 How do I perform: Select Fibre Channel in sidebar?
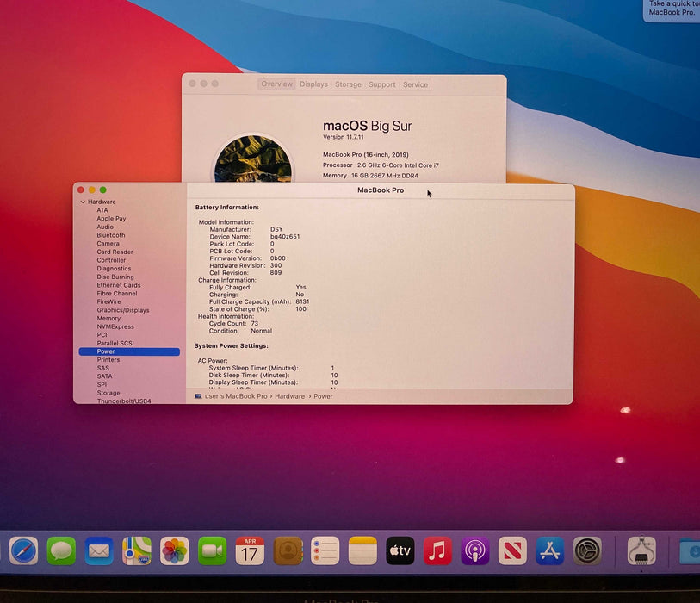click(117, 294)
